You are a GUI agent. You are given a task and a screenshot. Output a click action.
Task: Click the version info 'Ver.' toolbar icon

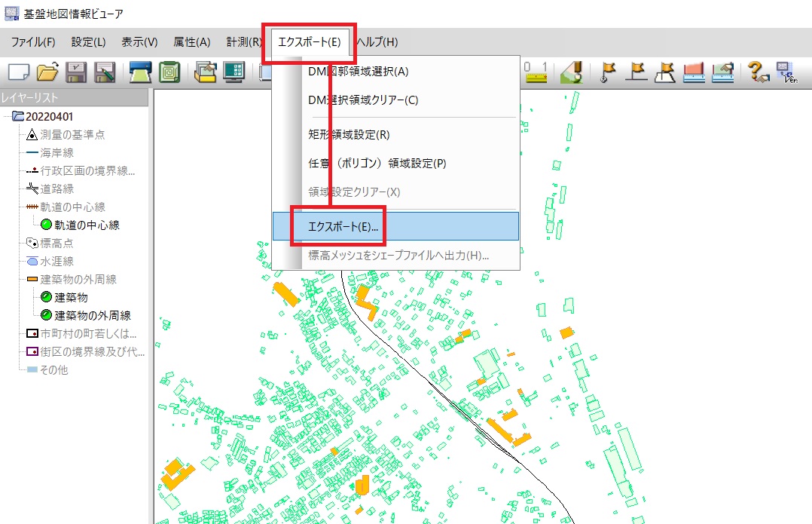pos(786,72)
